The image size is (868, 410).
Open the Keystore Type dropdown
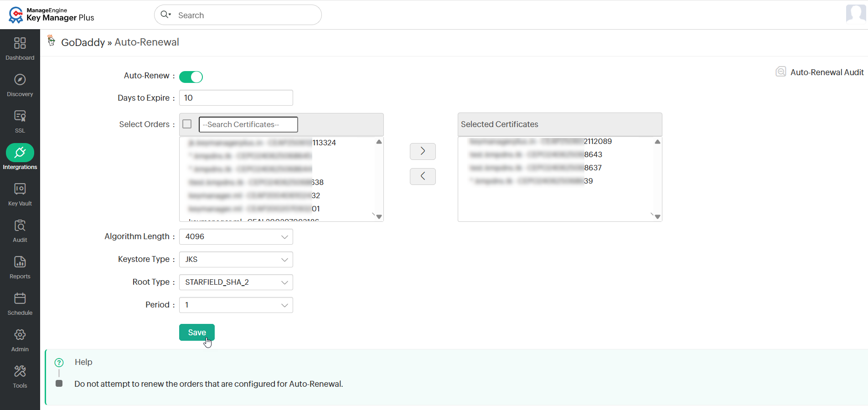click(x=236, y=260)
